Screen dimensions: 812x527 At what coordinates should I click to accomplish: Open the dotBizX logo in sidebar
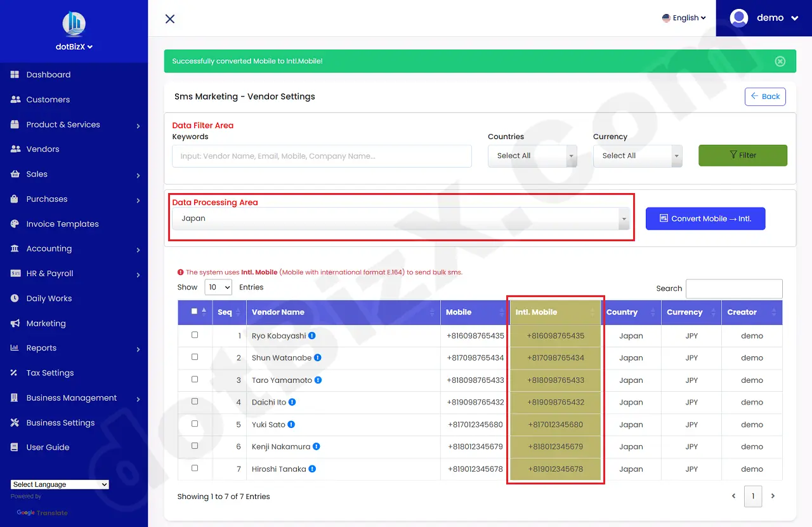[74, 25]
